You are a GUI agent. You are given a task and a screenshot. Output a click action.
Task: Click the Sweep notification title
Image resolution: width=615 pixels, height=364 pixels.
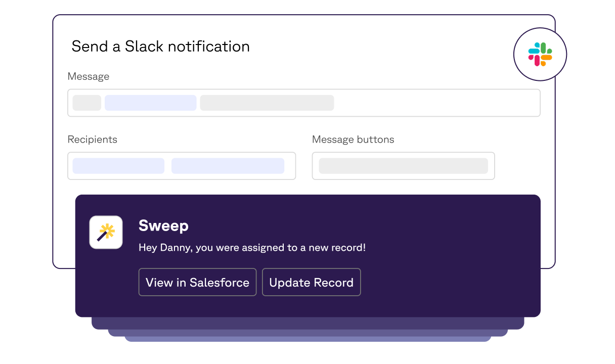coord(163,225)
